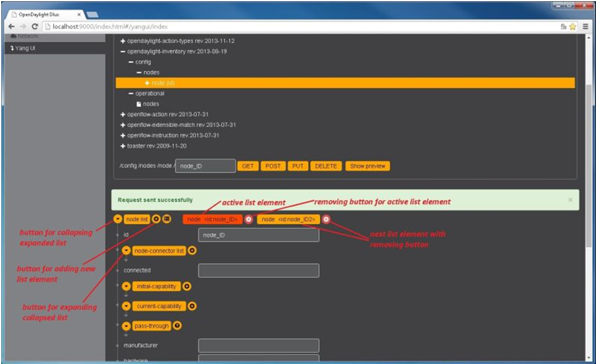Viewport: 596px width, 364px height.
Task: Dismiss the 'Request sent successfully' alert
Action: 570,200
